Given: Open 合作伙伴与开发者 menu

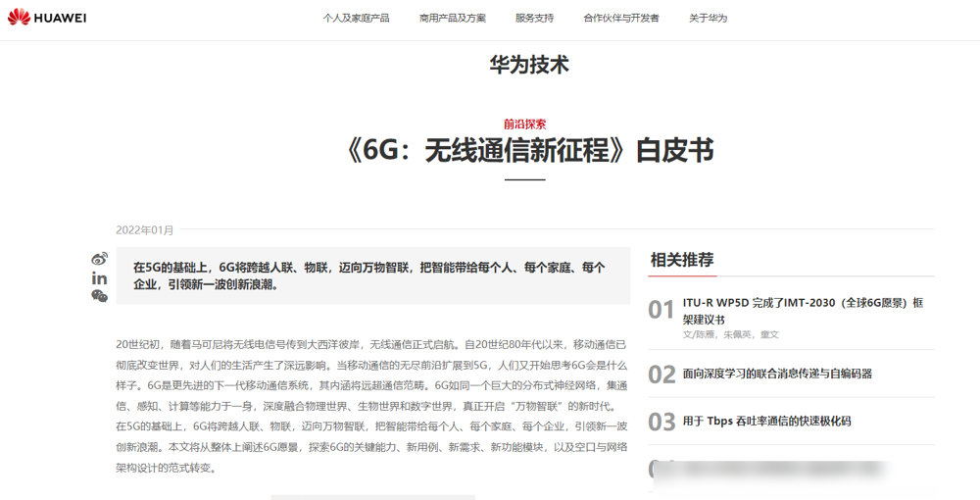Looking at the screenshot, I should coord(621,18).
